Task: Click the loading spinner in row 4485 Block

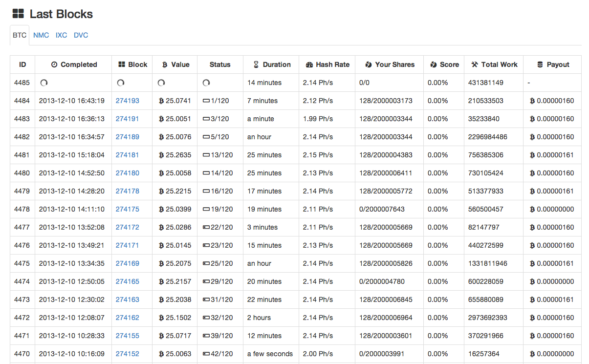Action: 121,83
